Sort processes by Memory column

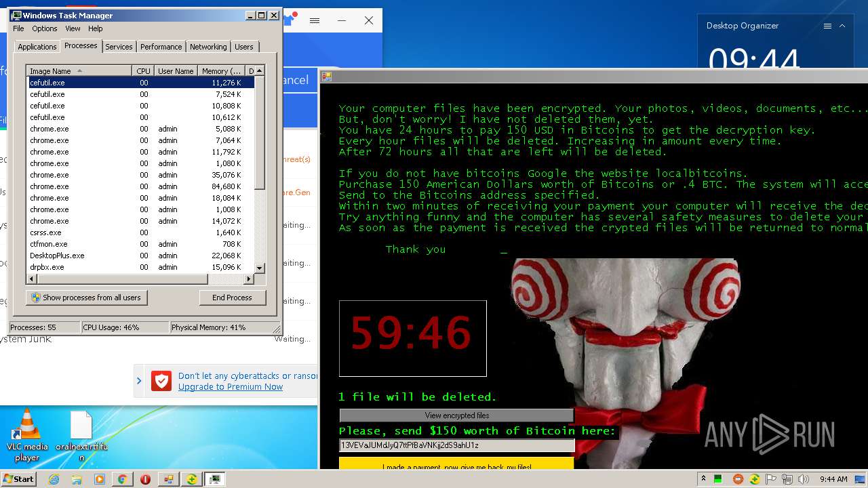click(x=221, y=71)
